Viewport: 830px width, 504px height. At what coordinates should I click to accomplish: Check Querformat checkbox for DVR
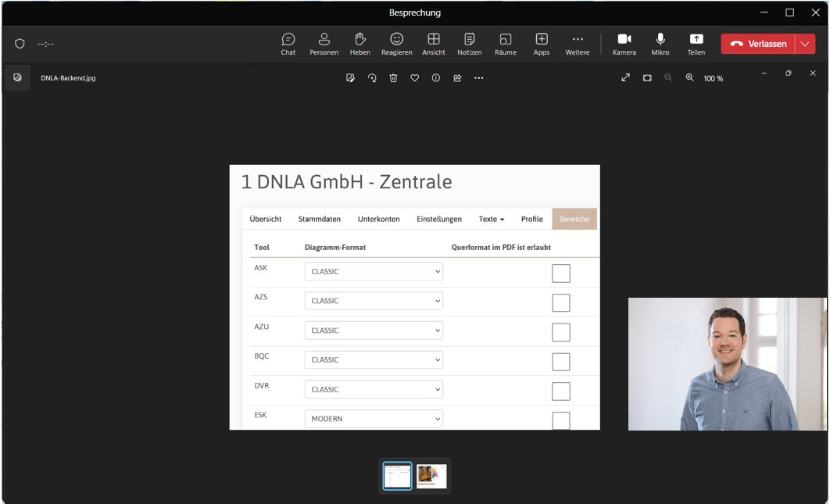[x=561, y=391]
